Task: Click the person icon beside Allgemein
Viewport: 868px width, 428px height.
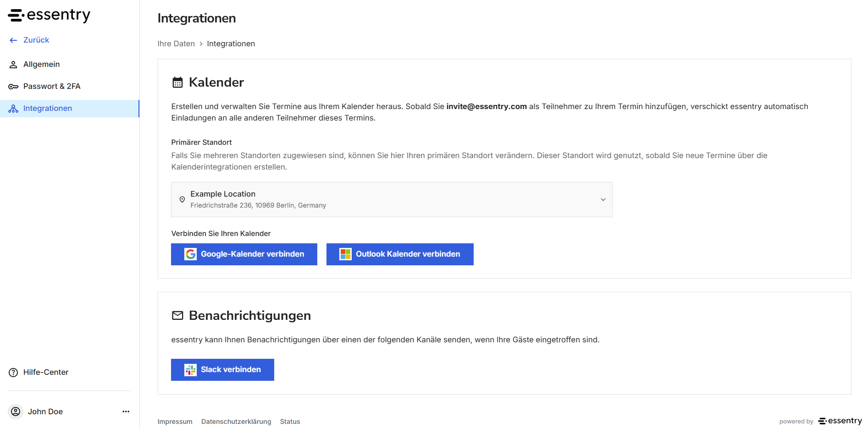Action: (x=13, y=65)
